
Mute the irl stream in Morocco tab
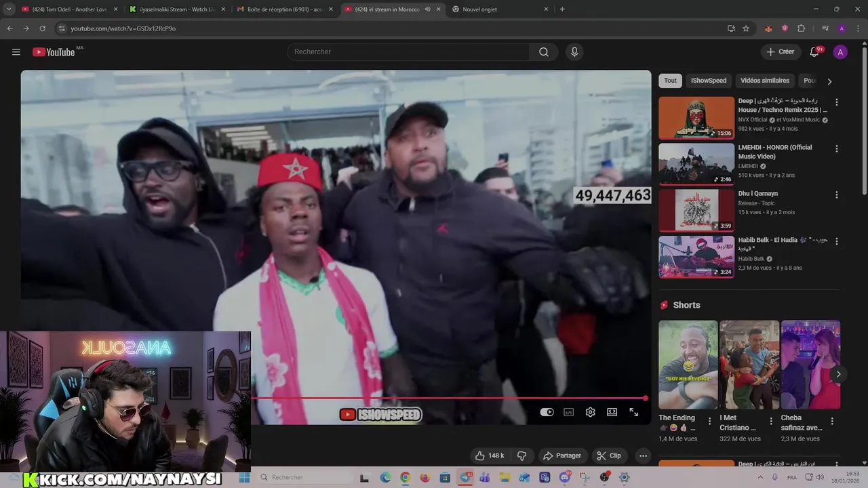[x=427, y=9]
